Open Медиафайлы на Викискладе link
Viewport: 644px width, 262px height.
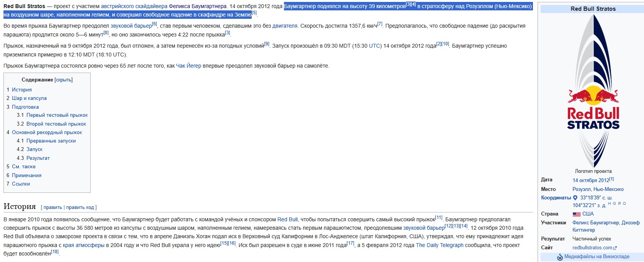(597, 257)
